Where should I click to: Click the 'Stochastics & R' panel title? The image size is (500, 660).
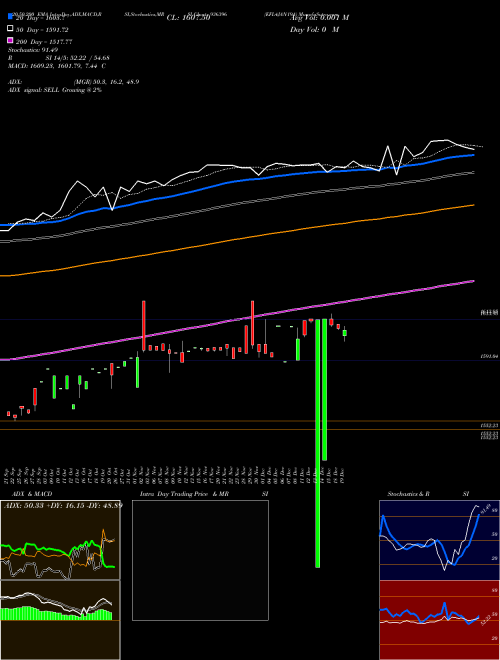pyautogui.click(x=408, y=494)
